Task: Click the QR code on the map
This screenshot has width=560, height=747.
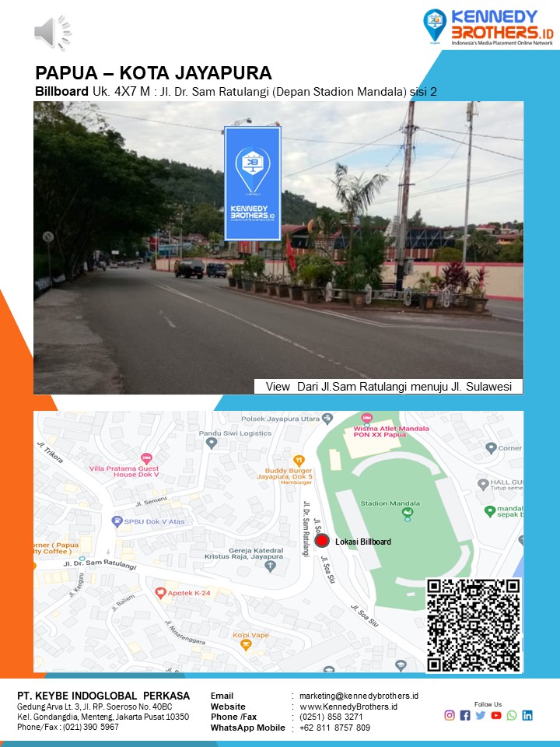Action: point(474,625)
